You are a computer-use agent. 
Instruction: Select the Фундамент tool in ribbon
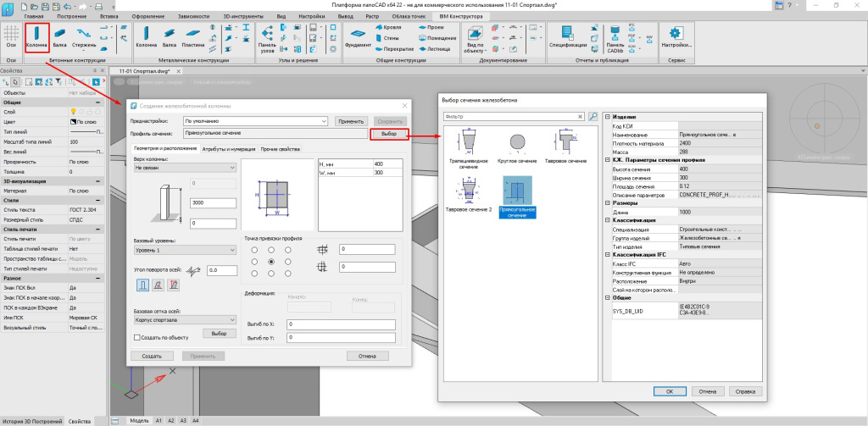(358, 36)
